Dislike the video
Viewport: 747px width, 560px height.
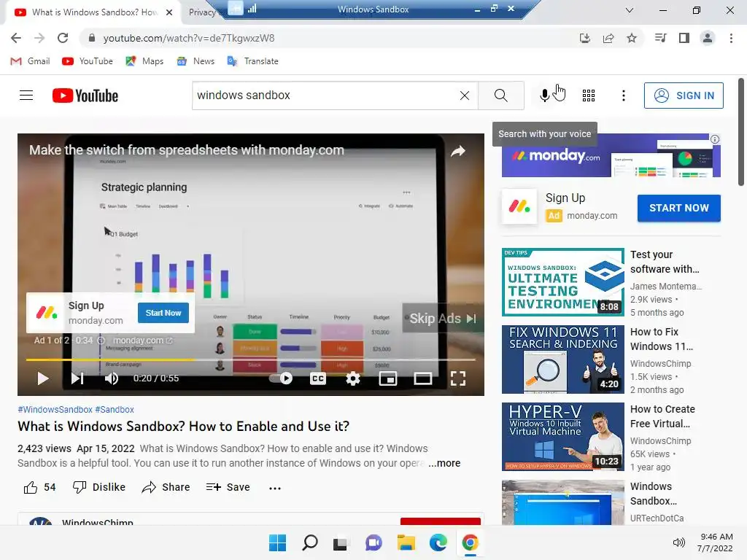click(x=98, y=487)
